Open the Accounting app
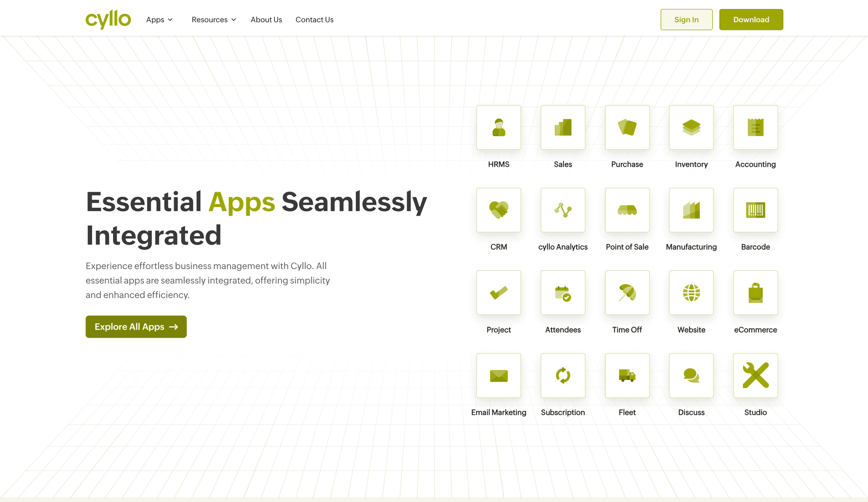This screenshot has width=868, height=502. click(x=755, y=128)
